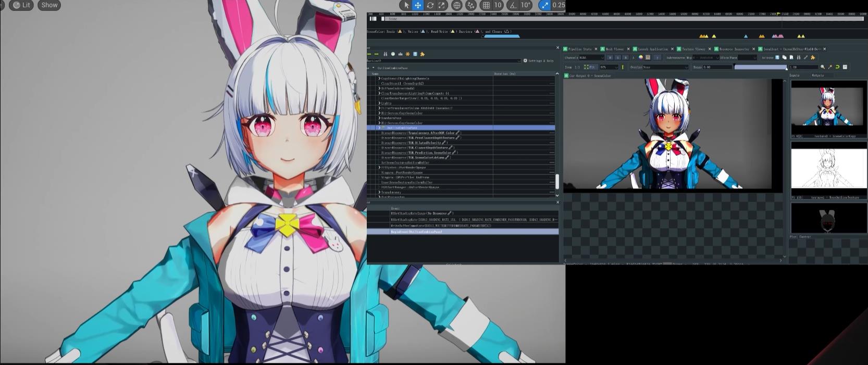Image resolution: width=868 pixels, height=365 pixels.
Task: Click the wand icon under Actions
Action: [x=805, y=58]
